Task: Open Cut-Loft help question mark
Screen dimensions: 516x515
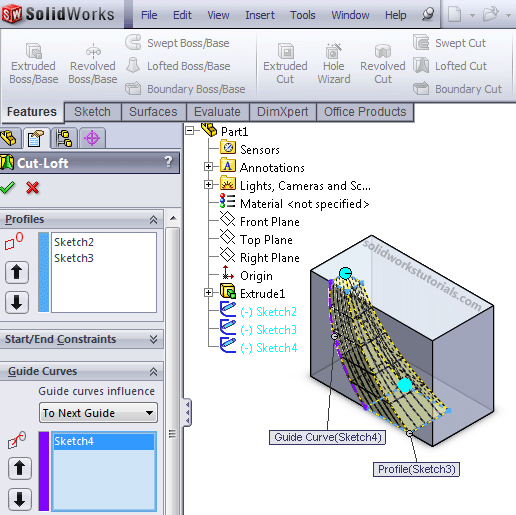Action: [169, 162]
